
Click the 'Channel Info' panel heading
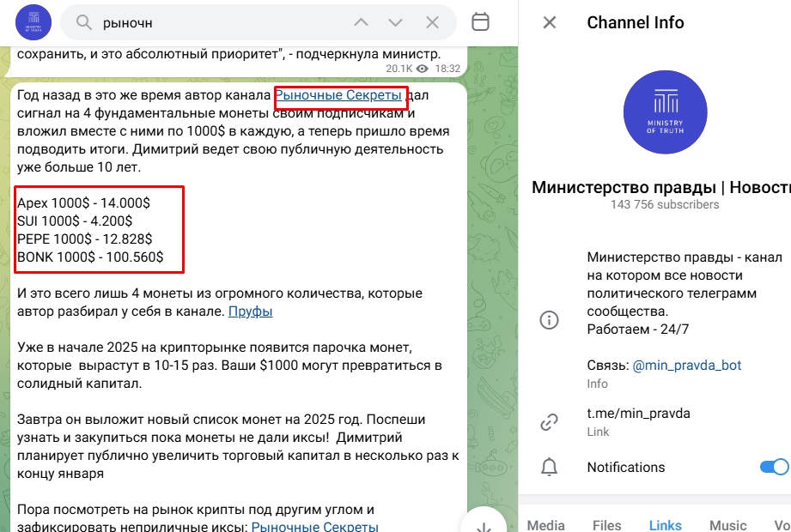[636, 22]
